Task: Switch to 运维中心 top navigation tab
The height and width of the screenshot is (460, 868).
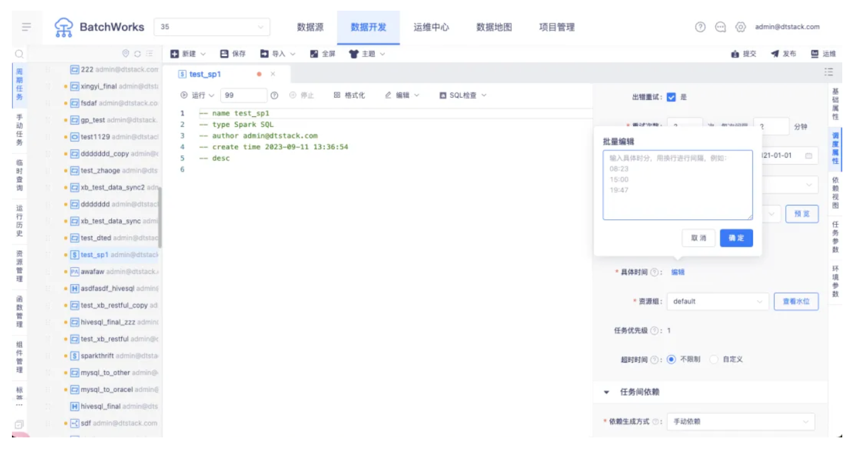Action: point(431,27)
